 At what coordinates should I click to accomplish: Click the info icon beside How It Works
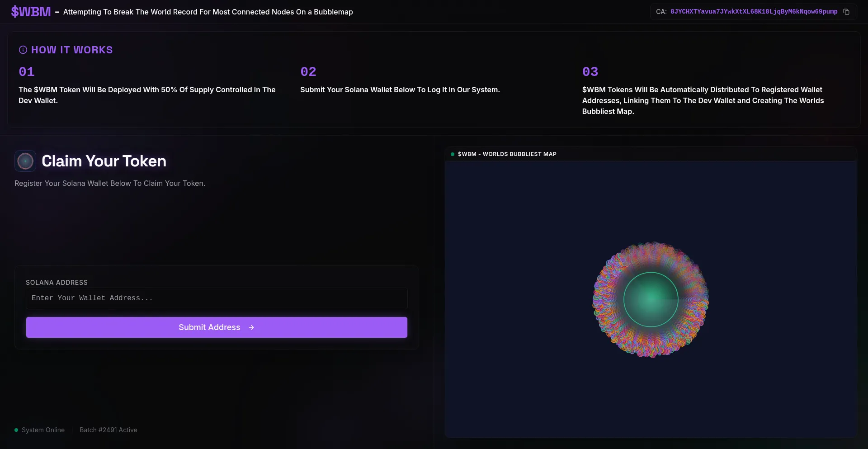point(23,50)
